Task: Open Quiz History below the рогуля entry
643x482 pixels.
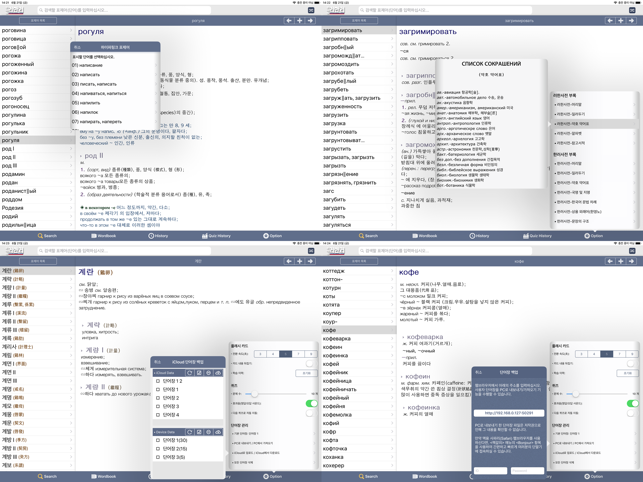Action: point(217,236)
